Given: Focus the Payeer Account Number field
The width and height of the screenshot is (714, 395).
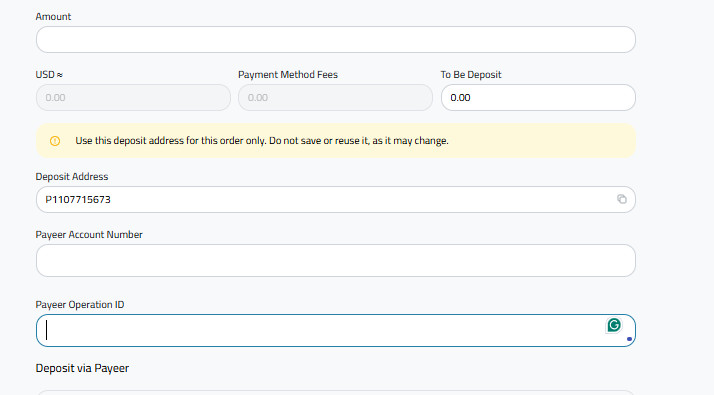Looking at the screenshot, I should (x=336, y=261).
